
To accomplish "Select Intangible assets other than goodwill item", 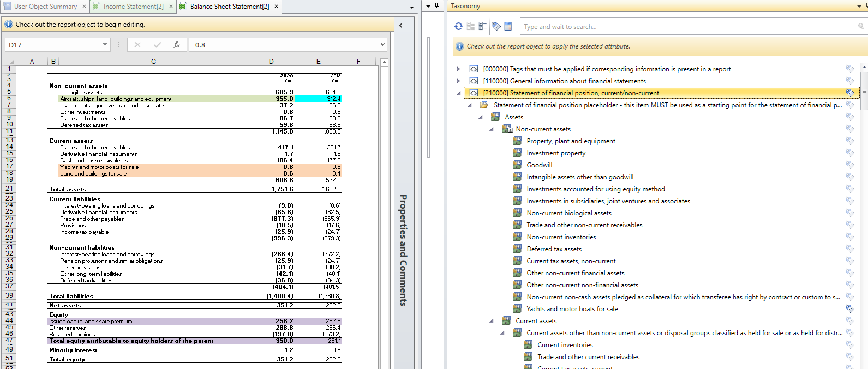I will (x=580, y=177).
